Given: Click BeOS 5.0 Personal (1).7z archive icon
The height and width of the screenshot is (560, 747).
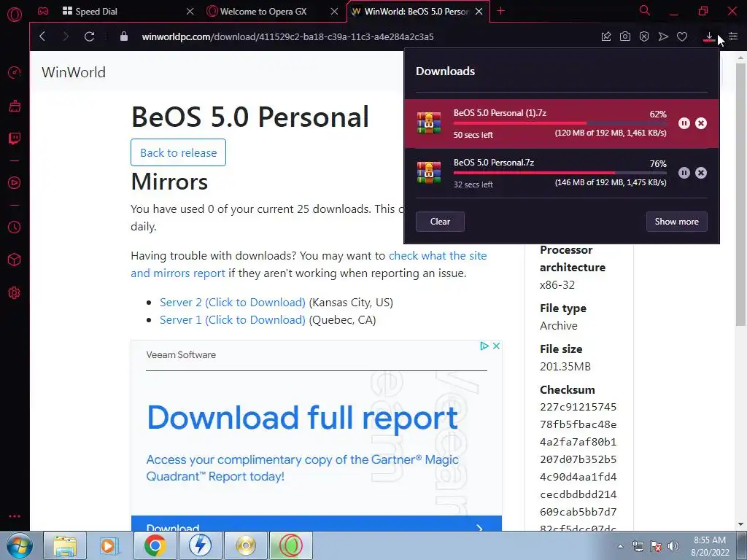Looking at the screenshot, I should pyautogui.click(x=429, y=122).
